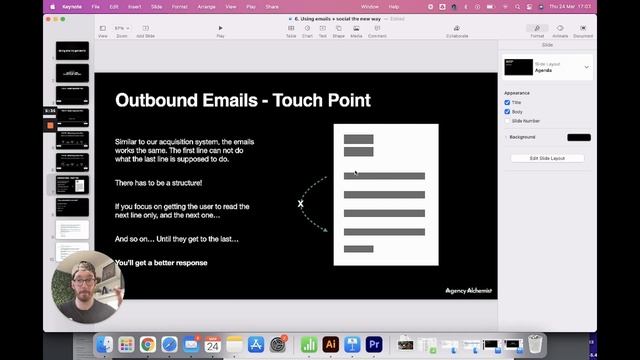640x360 pixels.
Task: Open Adobe Premiere Pro from the Dock
Action: pyautogui.click(x=374, y=344)
